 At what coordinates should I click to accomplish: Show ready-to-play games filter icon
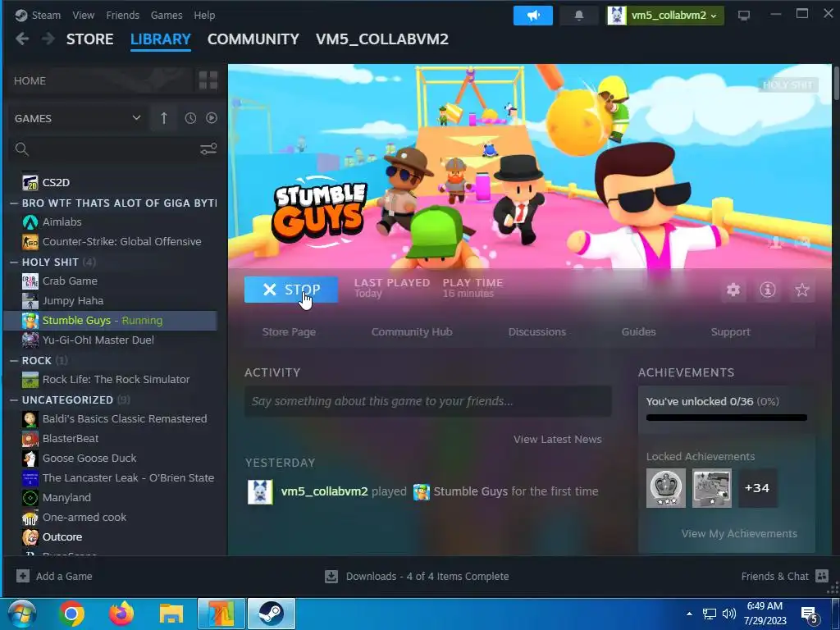(x=212, y=118)
